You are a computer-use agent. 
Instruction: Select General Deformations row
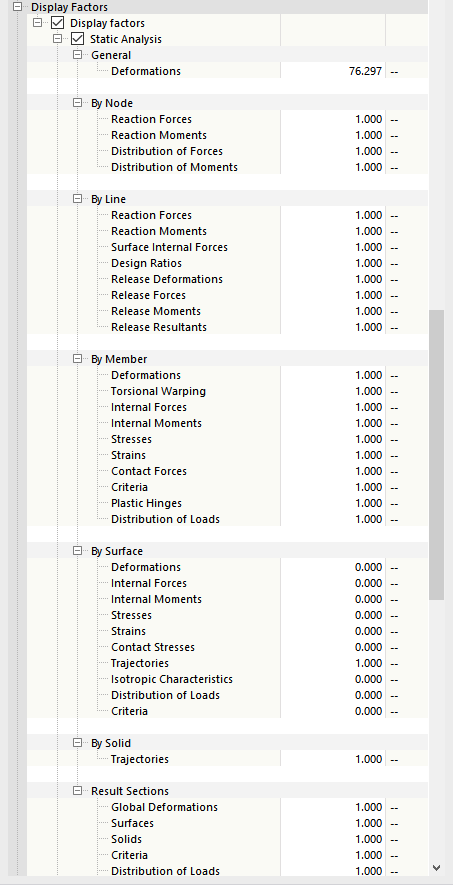pos(228,71)
